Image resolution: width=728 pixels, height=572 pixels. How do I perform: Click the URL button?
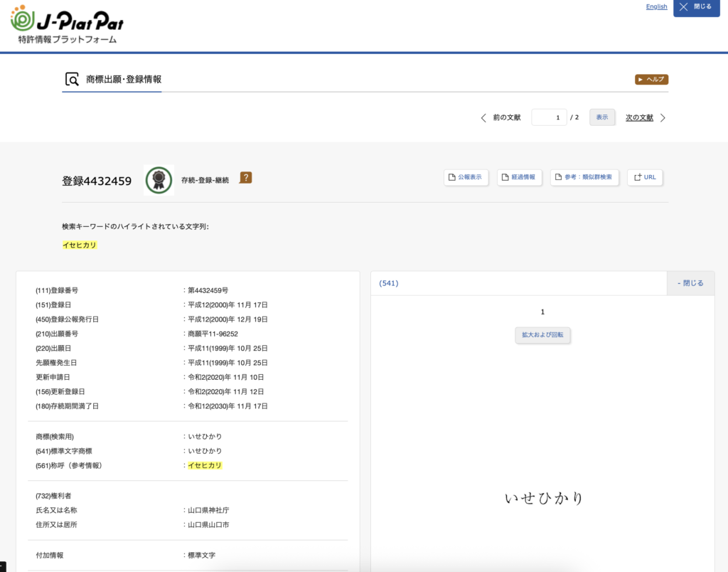point(645,177)
